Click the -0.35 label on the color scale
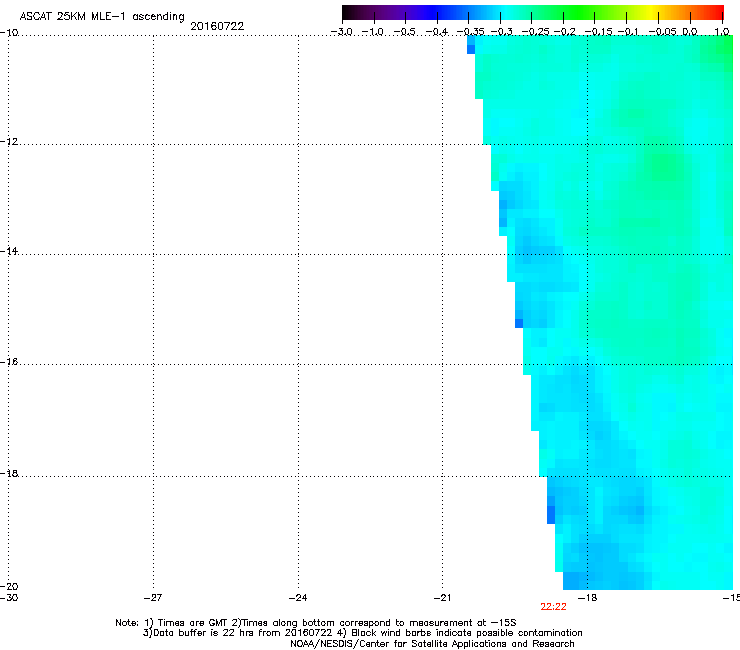The width and height of the screenshot is (740, 650). [x=471, y=32]
